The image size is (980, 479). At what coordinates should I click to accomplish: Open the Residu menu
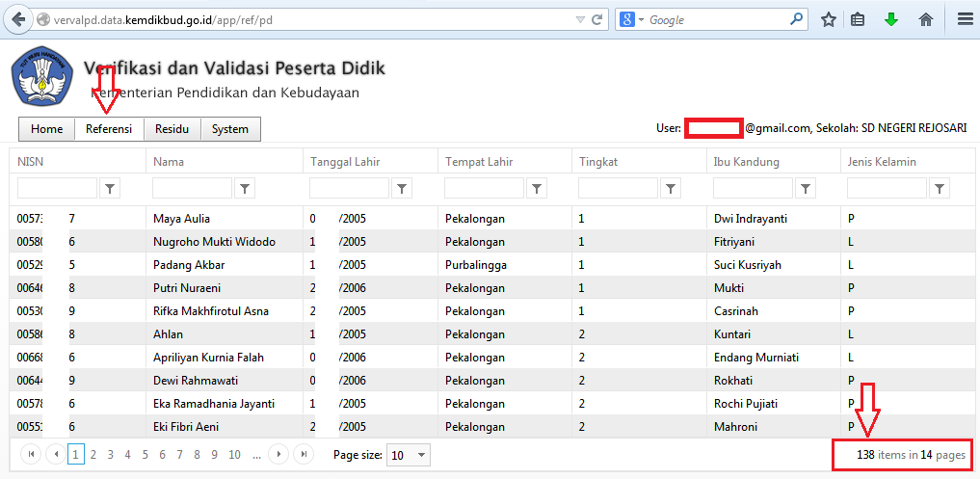[172, 129]
